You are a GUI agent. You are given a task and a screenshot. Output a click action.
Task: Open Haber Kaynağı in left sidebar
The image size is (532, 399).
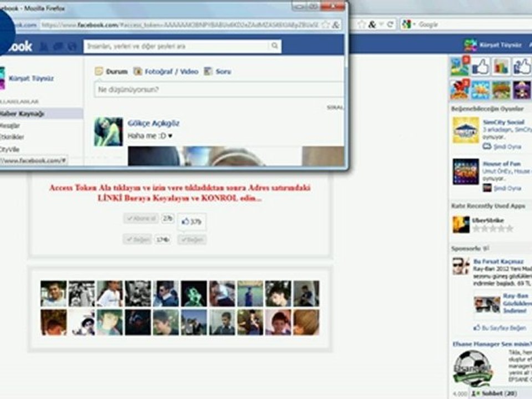tap(42, 114)
